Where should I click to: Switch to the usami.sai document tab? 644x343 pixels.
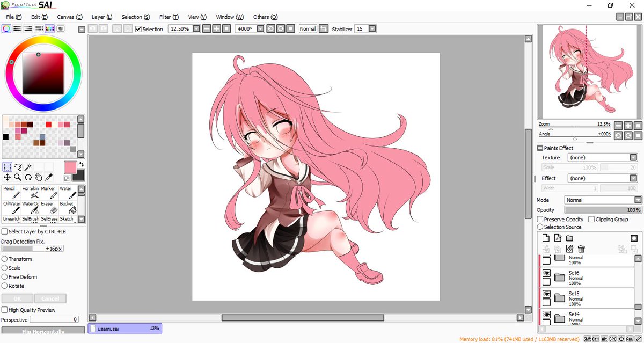point(125,328)
